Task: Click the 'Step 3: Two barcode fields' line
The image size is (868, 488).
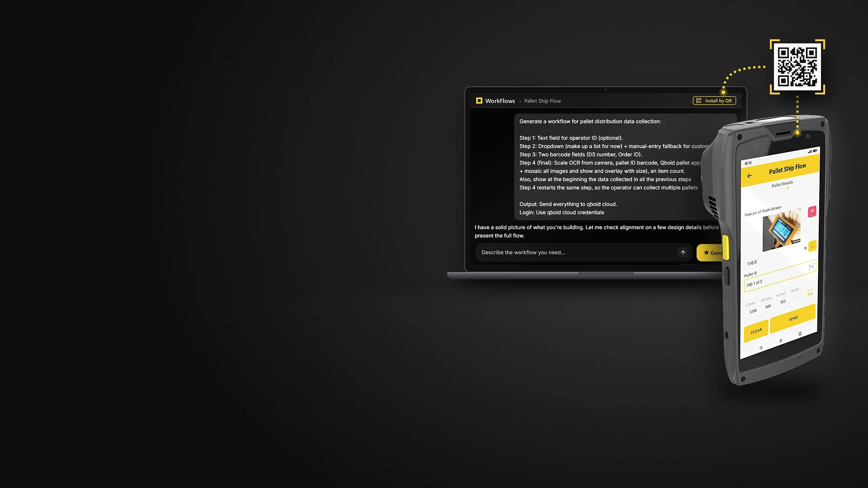Action: click(x=580, y=155)
